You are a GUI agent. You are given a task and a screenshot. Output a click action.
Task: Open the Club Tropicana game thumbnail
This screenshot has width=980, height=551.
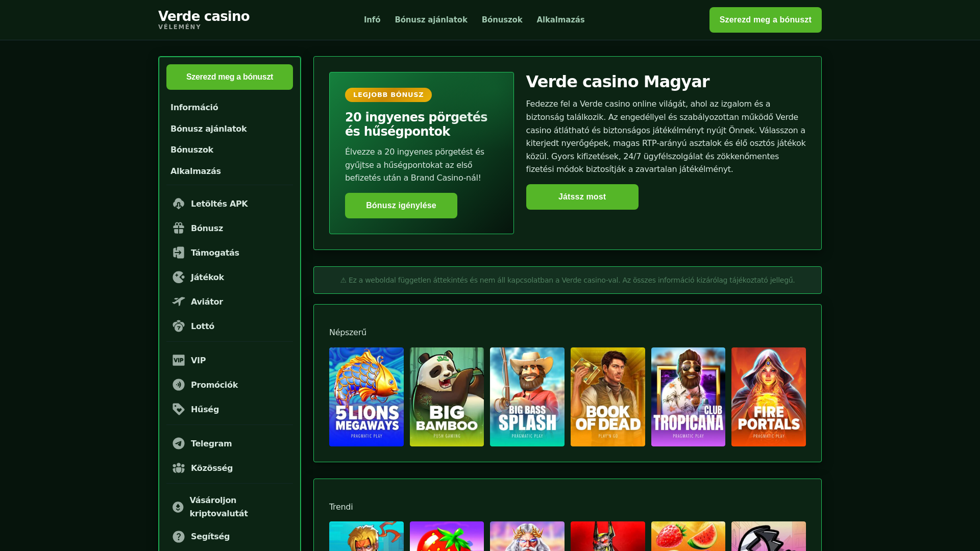tap(688, 397)
